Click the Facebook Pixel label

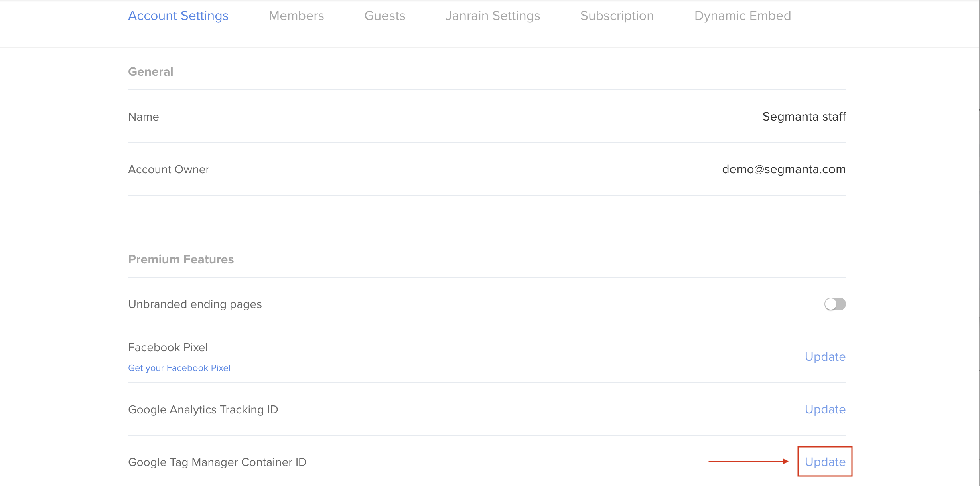point(168,347)
